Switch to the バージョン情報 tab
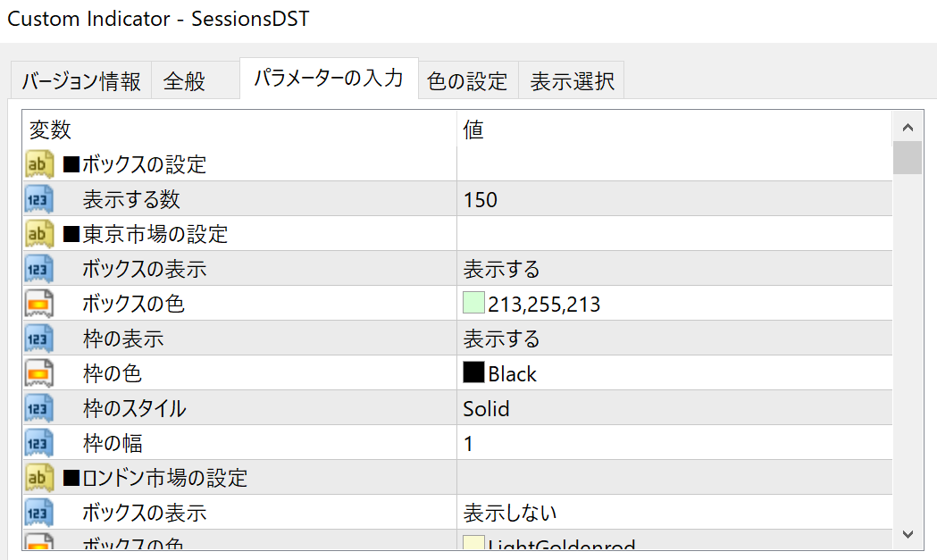The width and height of the screenshot is (937, 560). (x=81, y=80)
